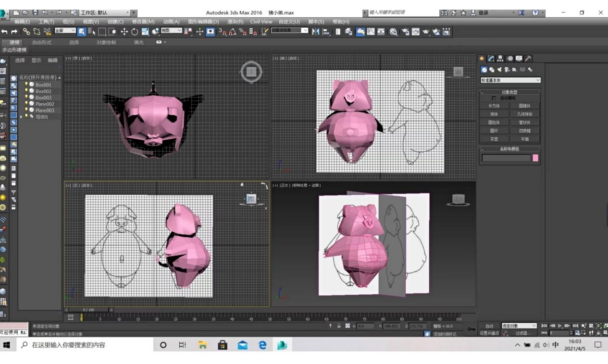The image size is (608, 364).
Task: Toggle visibility bulb for Plane002
Action: coord(26,104)
